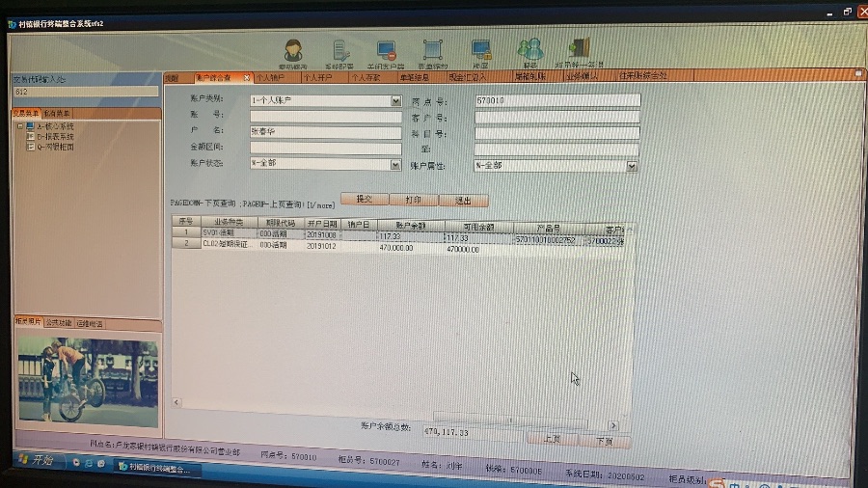
Task: Open the 账户属性 dropdown list
Action: [632, 166]
